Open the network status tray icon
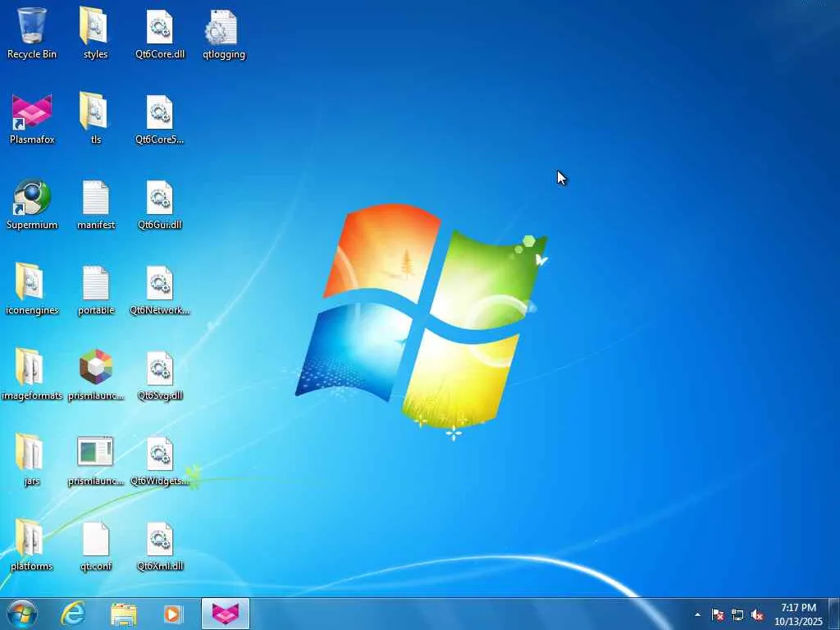The height and width of the screenshot is (630, 840). [x=737, y=614]
